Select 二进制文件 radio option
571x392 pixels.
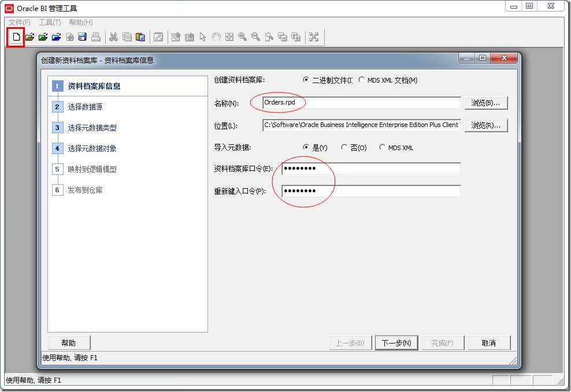click(x=306, y=80)
